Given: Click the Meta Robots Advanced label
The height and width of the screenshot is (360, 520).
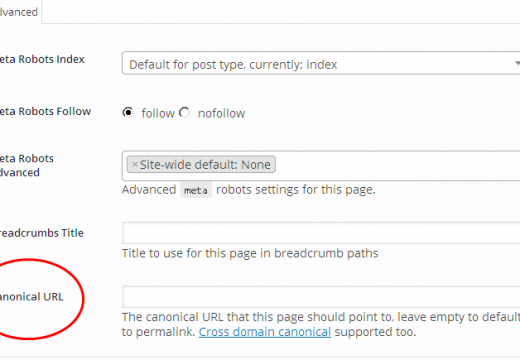Looking at the screenshot, I should click(x=27, y=165).
